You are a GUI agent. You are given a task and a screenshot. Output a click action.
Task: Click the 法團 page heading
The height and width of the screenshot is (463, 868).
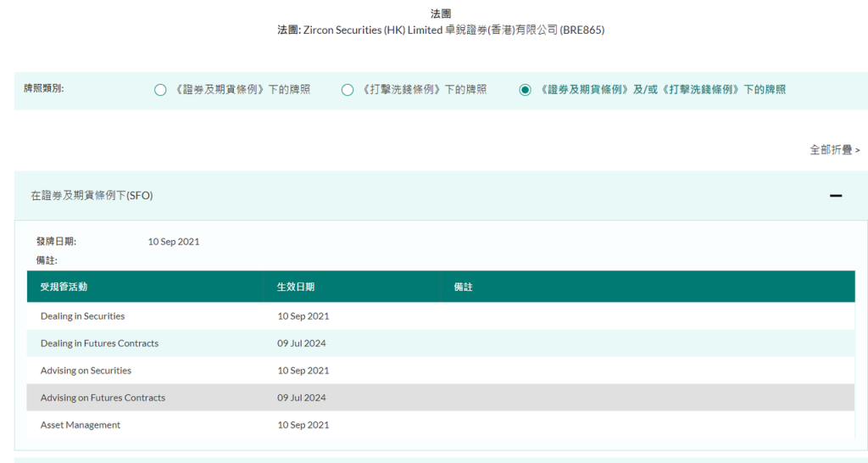(x=441, y=14)
